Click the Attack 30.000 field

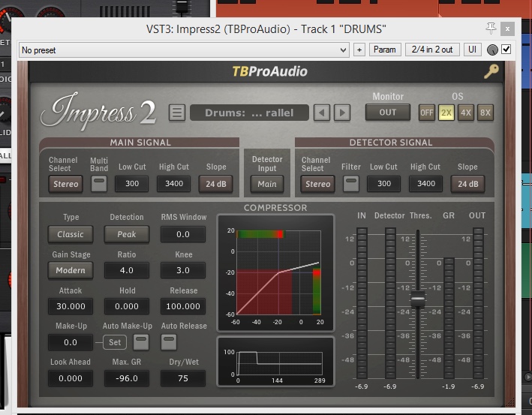pyautogui.click(x=71, y=306)
